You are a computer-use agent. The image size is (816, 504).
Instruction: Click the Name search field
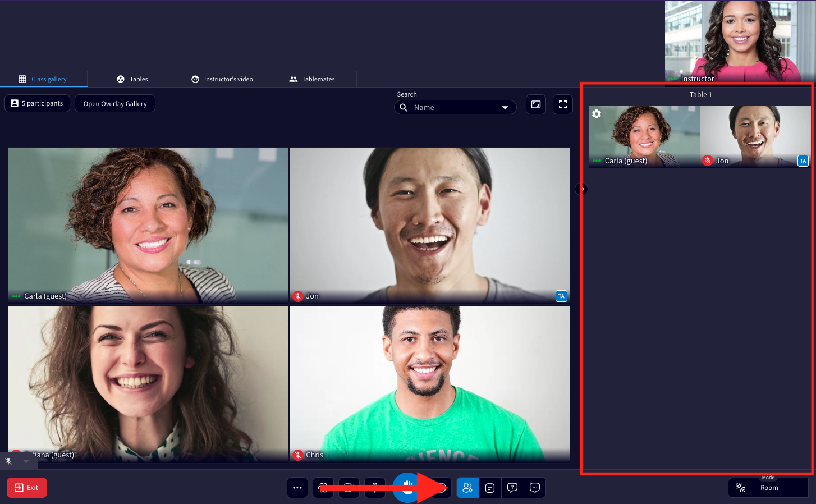pos(455,108)
